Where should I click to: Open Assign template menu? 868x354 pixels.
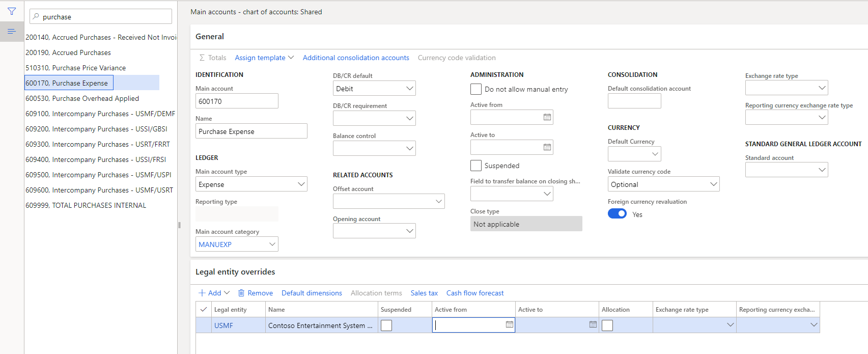click(264, 58)
